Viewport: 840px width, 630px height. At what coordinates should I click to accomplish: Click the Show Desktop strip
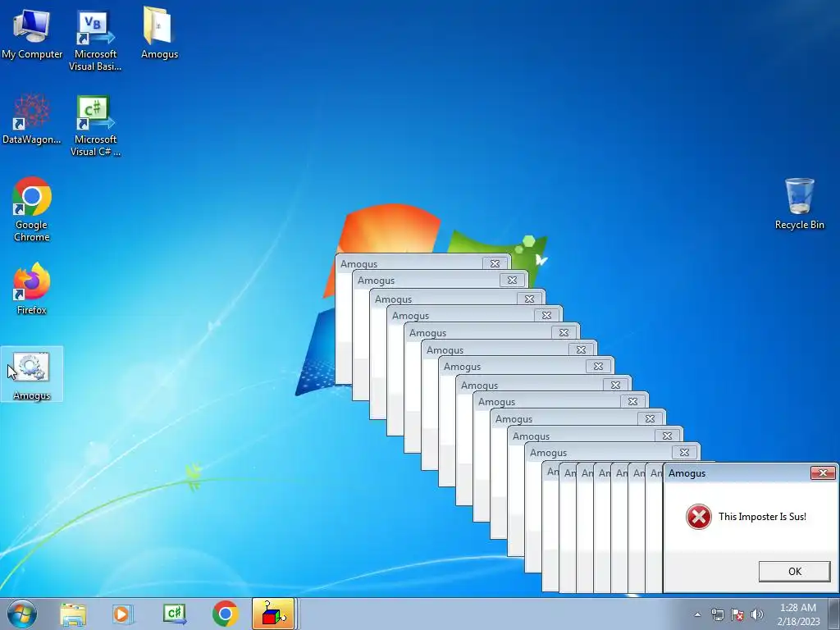pos(833,614)
